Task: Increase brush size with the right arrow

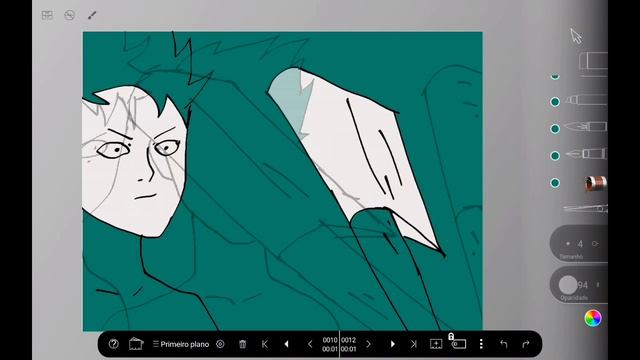Action: point(595,244)
